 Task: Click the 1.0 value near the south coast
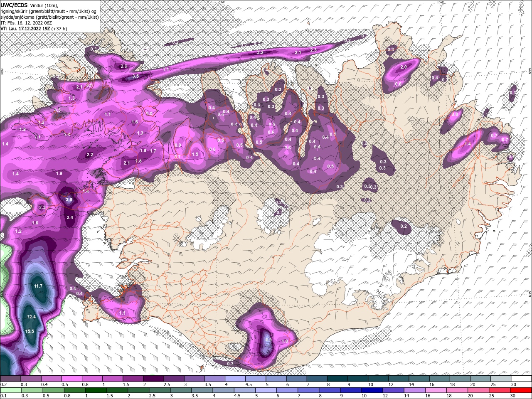pyautogui.click(x=285, y=341)
